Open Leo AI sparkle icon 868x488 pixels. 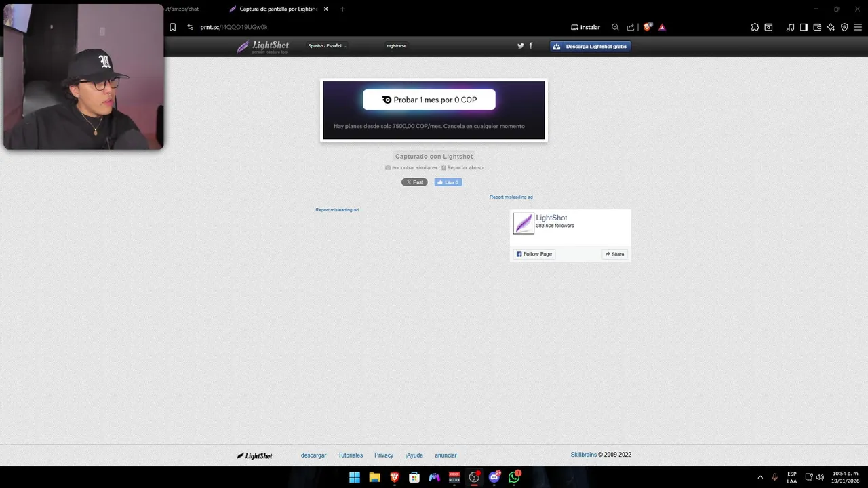coord(831,27)
